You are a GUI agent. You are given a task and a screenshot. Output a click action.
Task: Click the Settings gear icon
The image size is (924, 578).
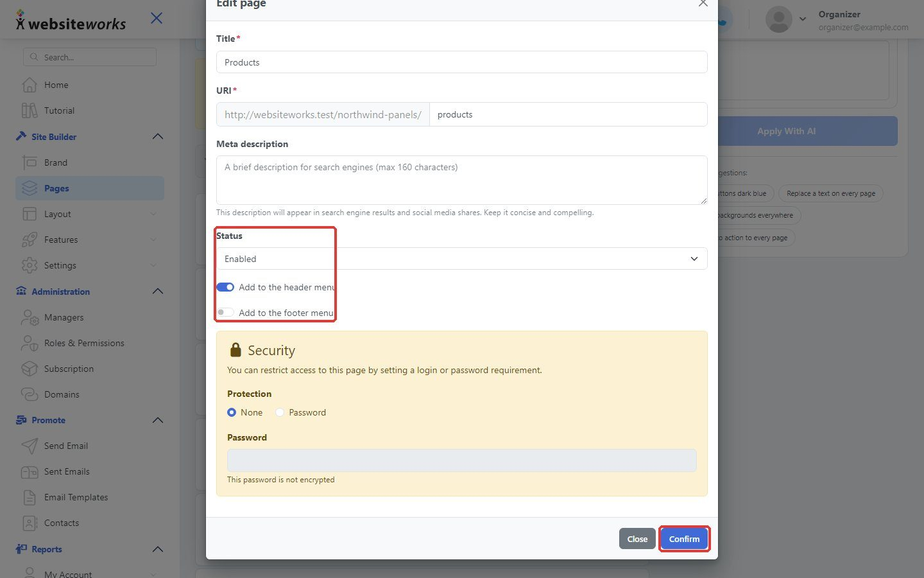(x=29, y=265)
